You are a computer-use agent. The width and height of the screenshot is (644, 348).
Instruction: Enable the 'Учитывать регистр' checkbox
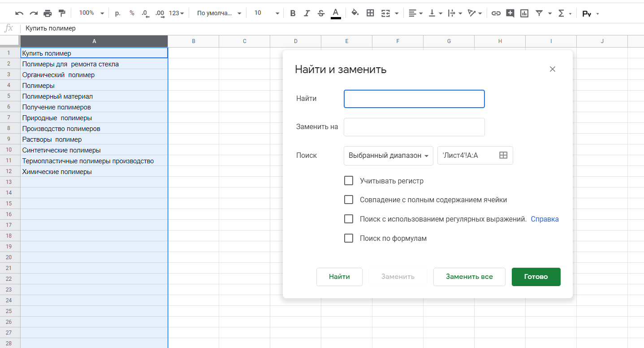coord(349,181)
